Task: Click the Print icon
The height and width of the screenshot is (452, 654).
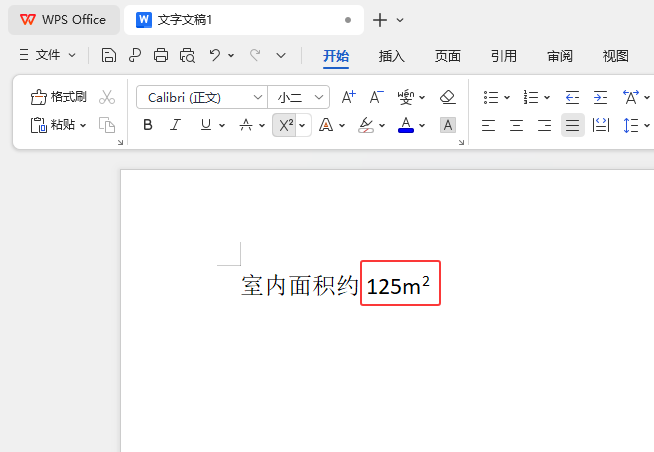Action: pyautogui.click(x=161, y=55)
